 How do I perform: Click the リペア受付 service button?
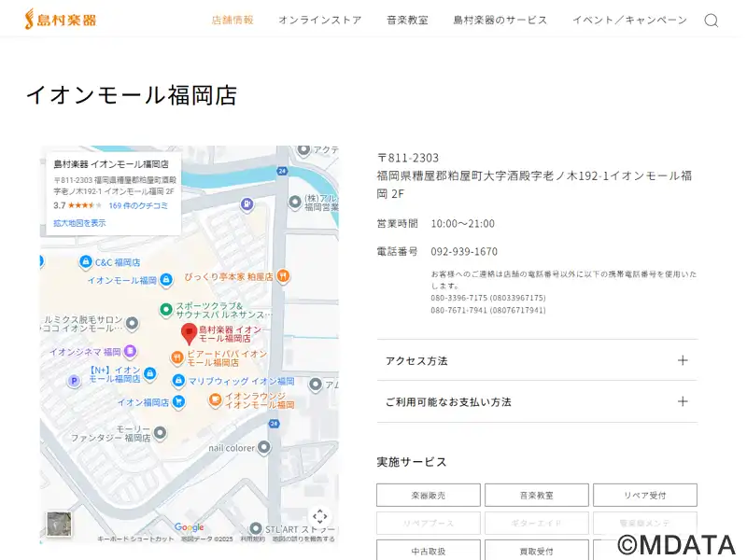[x=644, y=496]
